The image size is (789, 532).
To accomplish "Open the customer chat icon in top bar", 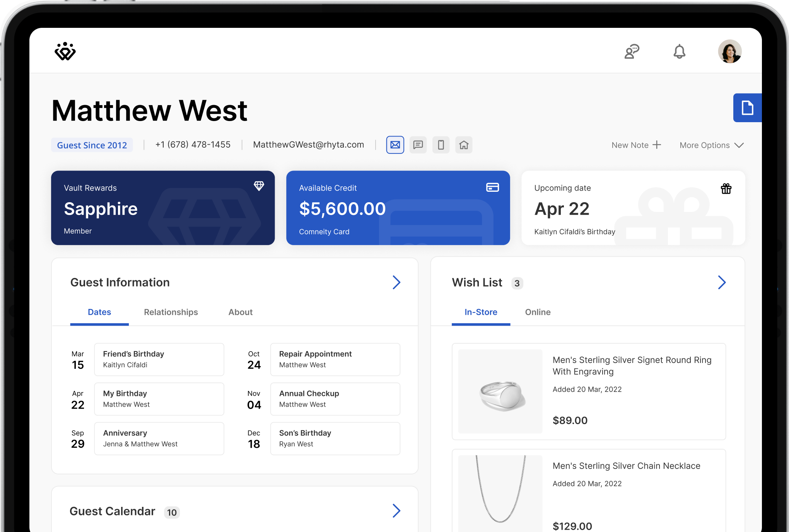I will tap(631, 51).
